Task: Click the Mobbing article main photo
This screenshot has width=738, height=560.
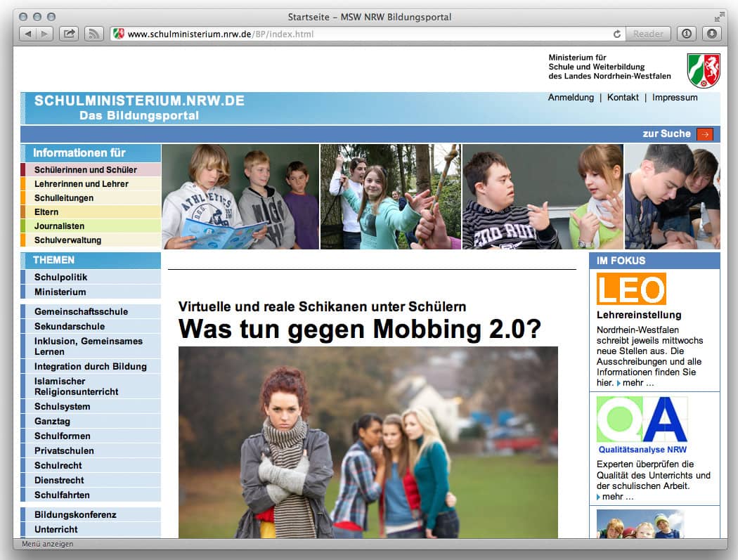Action: click(x=368, y=442)
